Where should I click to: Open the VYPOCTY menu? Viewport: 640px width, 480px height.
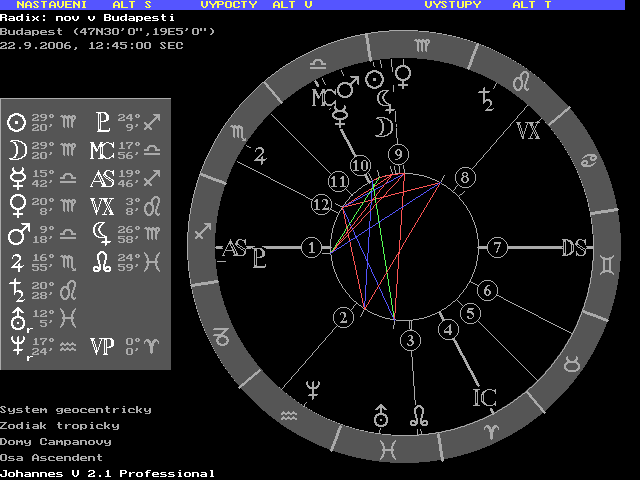point(228,5)
